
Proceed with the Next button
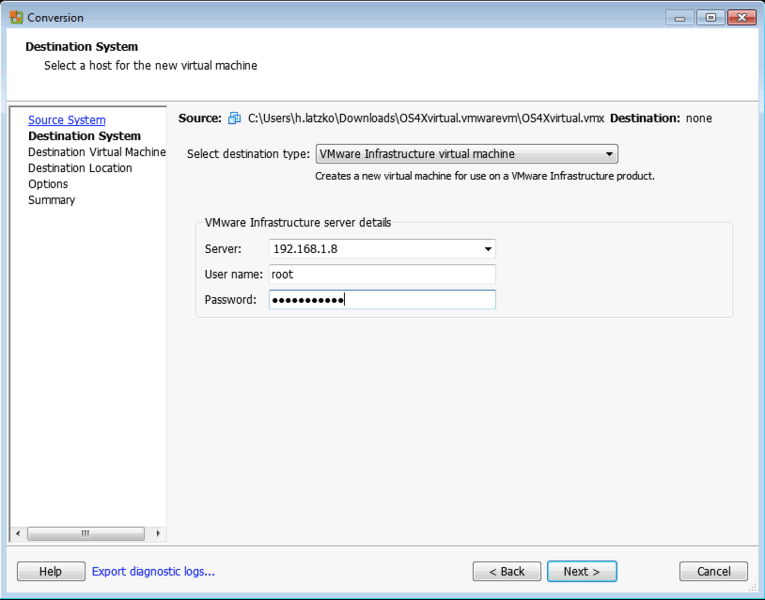pos(581,572)
